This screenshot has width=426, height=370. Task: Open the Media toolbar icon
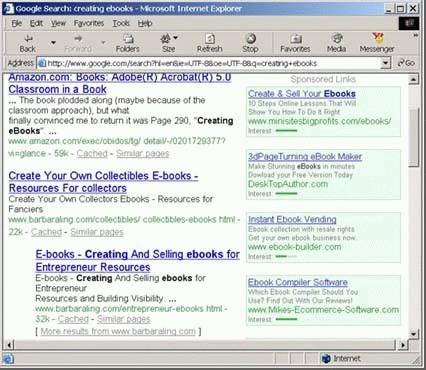click(336, 43)
